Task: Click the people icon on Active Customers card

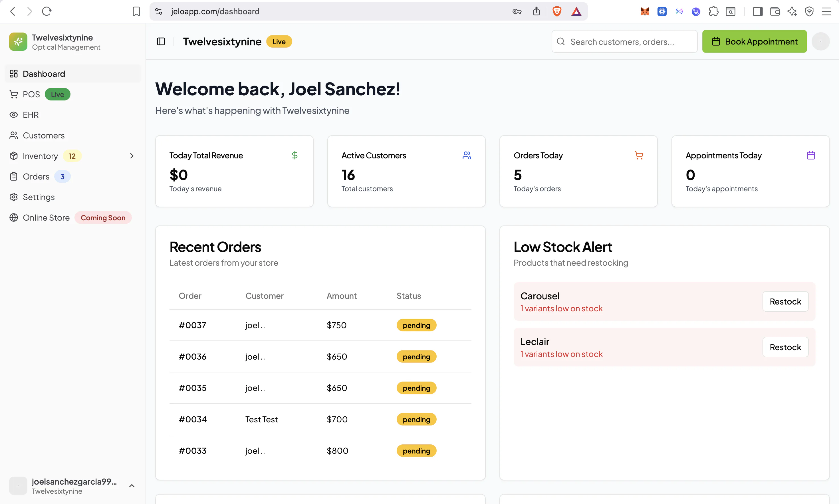Action: click(x=467, y=155)
